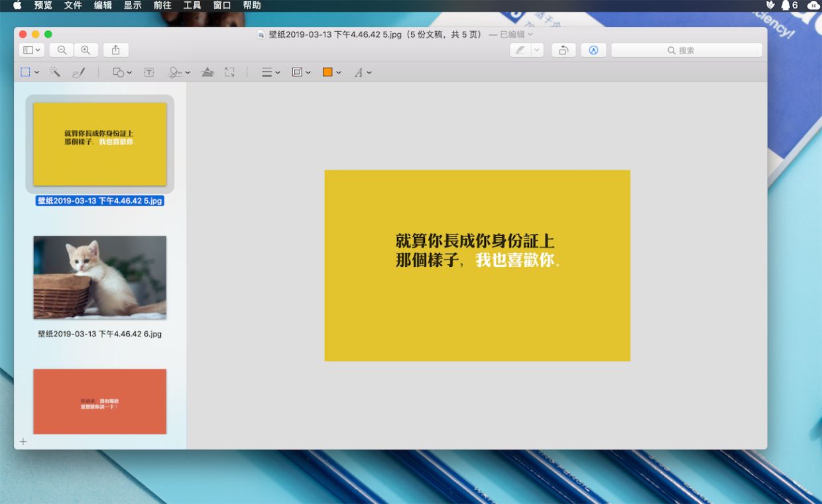
Task: Click the cloud icon in menu bar
Action: click(x=813, y=5)
